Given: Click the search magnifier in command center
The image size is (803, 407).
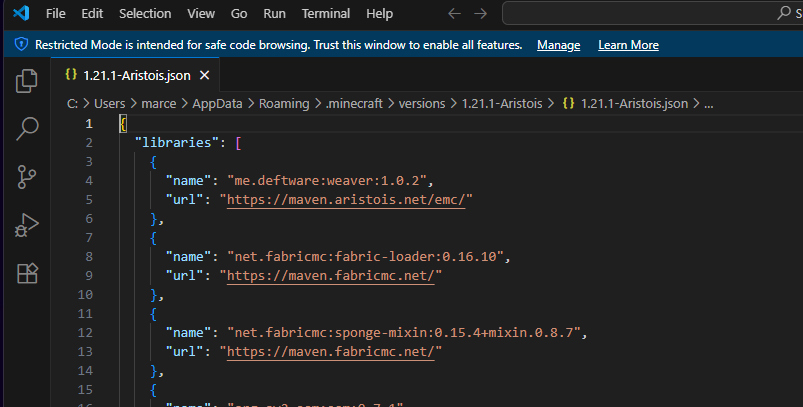Looking at the screenshot, I should pos(784,13).
